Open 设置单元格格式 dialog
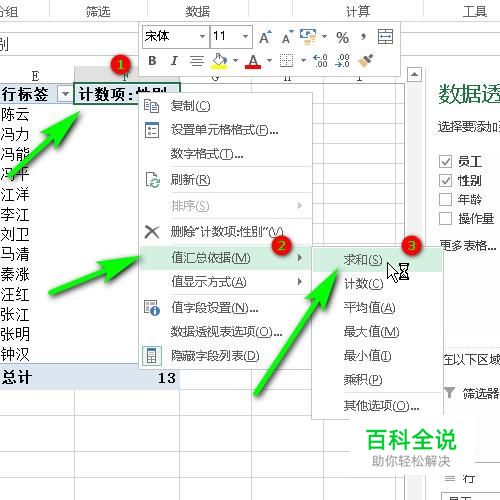 pos(225,130)
